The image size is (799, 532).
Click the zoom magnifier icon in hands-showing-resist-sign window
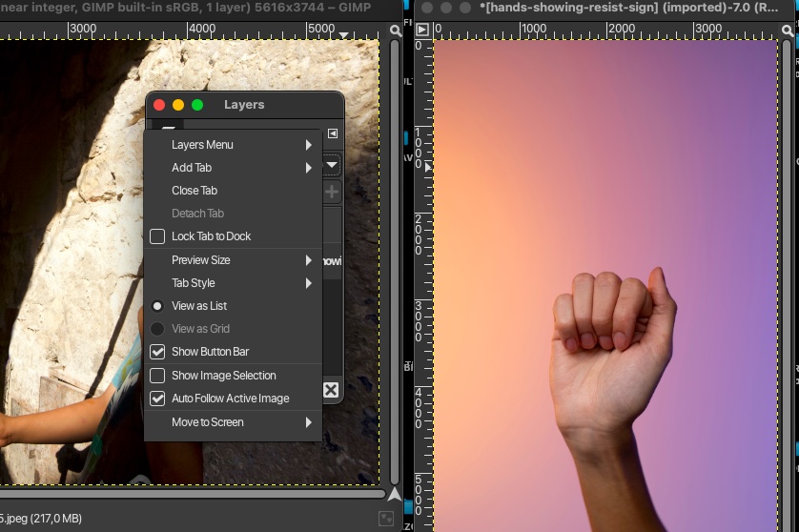coord(788,31)
